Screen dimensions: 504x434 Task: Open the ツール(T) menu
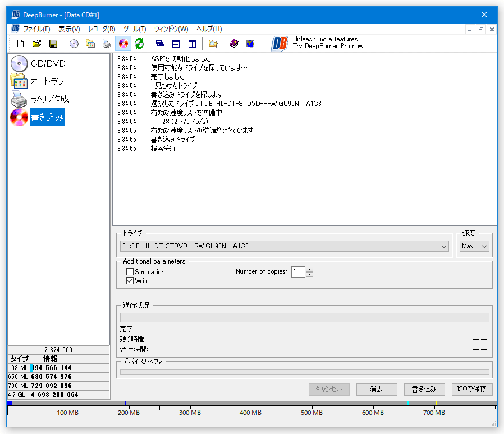(x=135, y=29)
